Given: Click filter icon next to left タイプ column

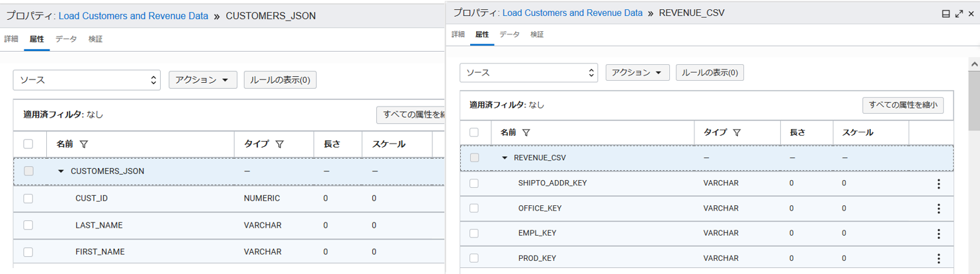Looking at the screenshot, I should point(280,144).
